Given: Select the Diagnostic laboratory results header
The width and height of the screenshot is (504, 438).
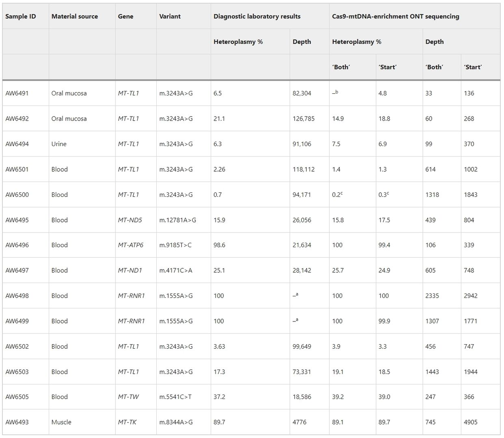Looking at the screenshot, I should [x=257, y=17].
